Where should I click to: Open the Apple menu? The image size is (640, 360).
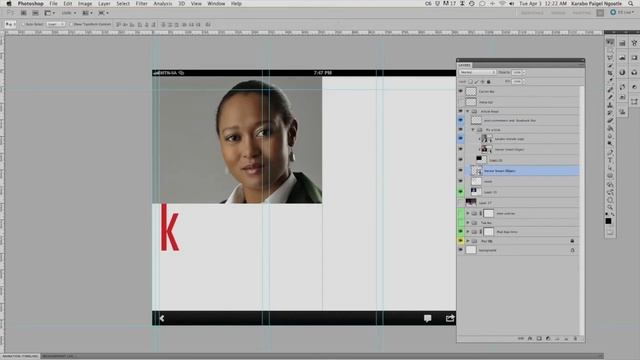pos(9,4)
